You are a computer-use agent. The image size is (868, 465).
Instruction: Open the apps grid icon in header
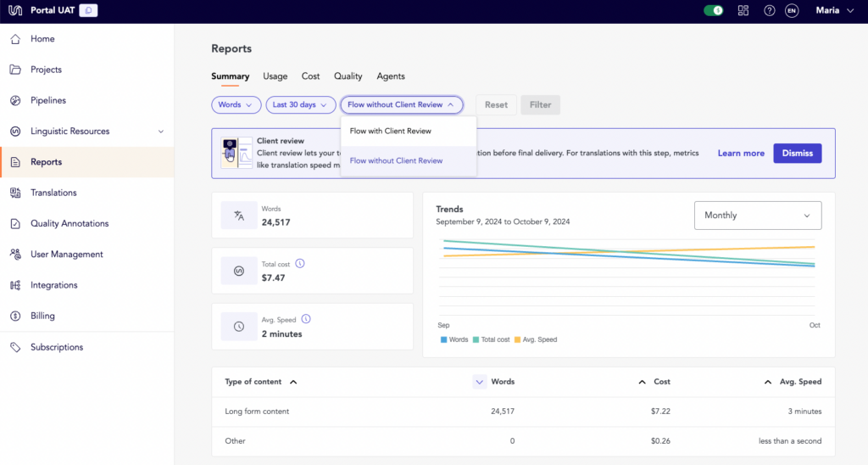click(x=743, y=10)
